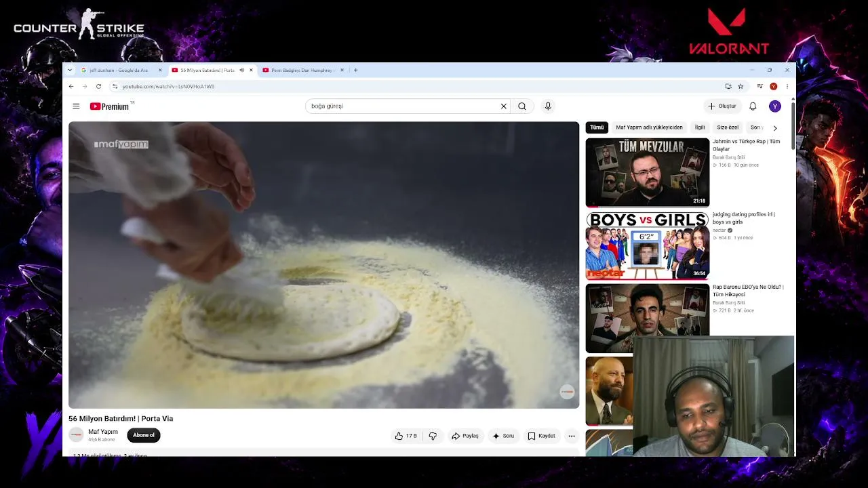Viewport: 868px width, 488px height.
Task: Open the Boys vs Girls video thumbnail
Action: [x=648, y=245]
